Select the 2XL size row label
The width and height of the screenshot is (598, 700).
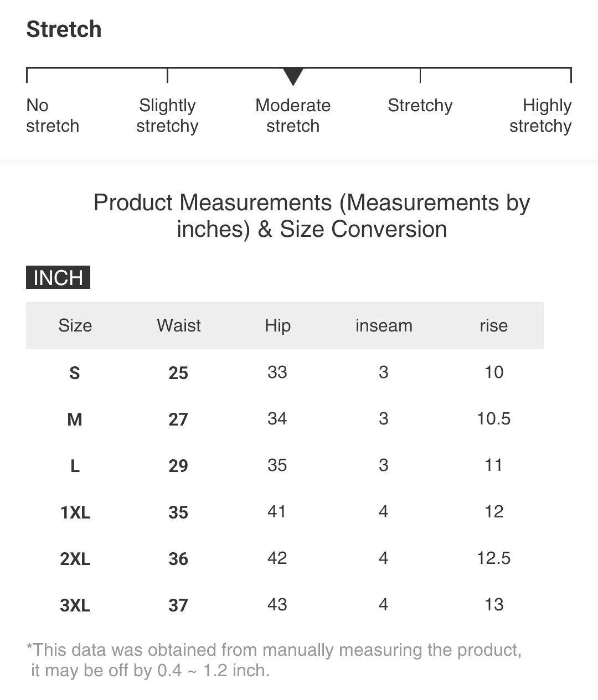click(75, 559)
